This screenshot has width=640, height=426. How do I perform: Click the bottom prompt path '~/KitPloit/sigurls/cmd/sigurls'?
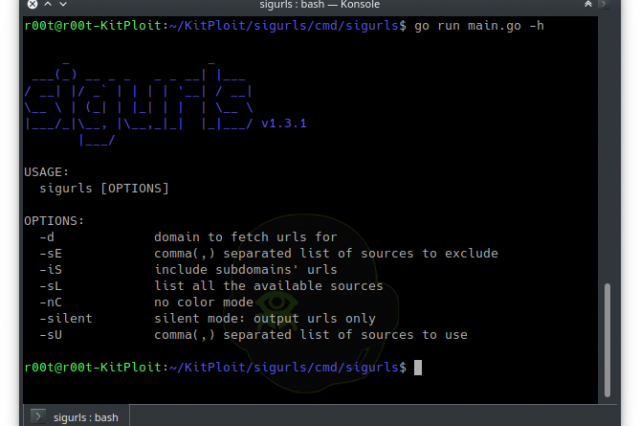[x=284, y=367]
